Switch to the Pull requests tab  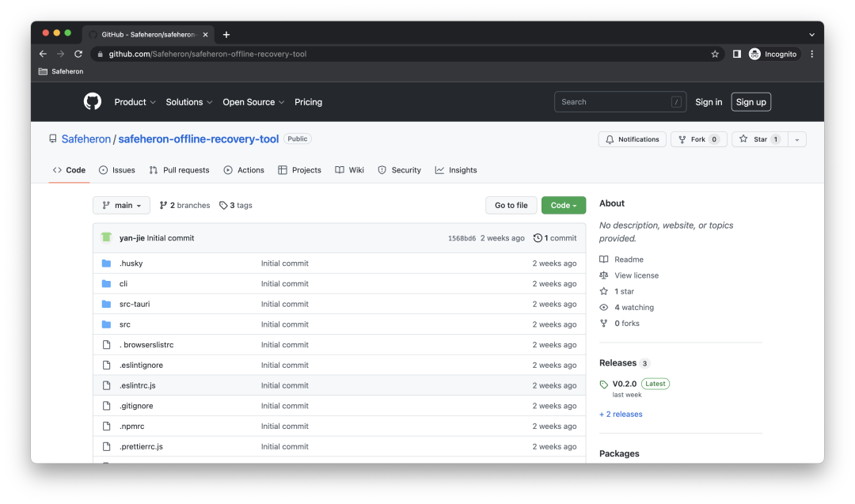click(x=179, y=170)
